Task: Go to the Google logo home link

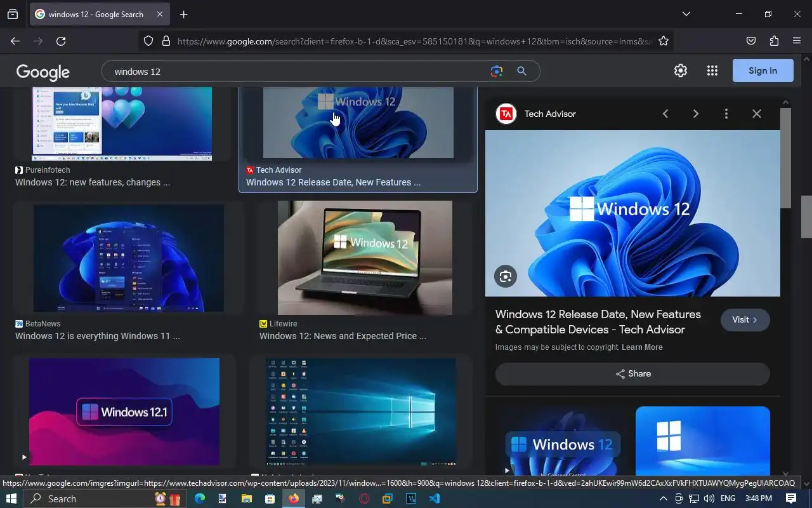Action: pos(43,72)
